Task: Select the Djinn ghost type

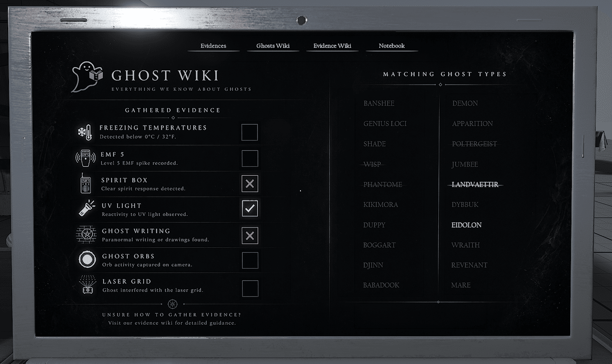Action: coord(373,265)
